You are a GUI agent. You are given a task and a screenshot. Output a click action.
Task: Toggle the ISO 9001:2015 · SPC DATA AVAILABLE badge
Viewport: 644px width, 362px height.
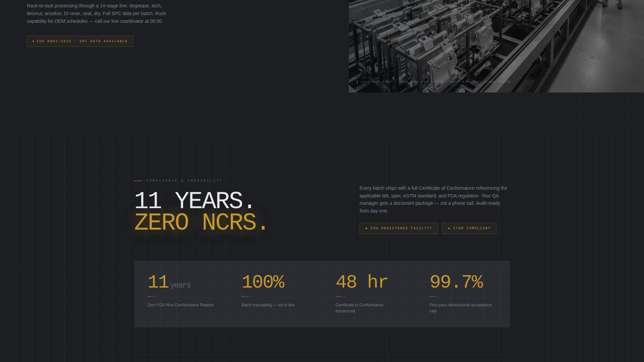tap(80, 41)
